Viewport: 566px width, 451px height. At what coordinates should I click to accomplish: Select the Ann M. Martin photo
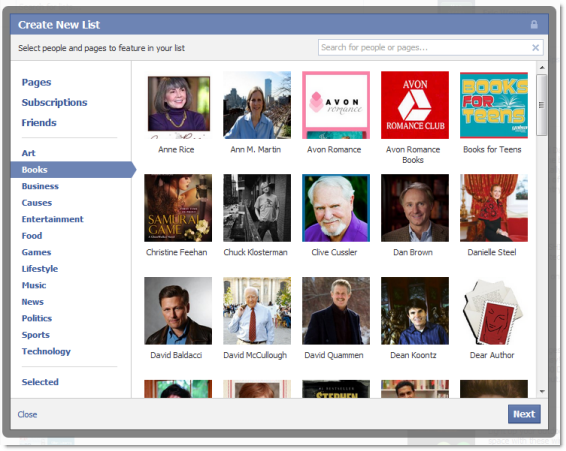257,105
